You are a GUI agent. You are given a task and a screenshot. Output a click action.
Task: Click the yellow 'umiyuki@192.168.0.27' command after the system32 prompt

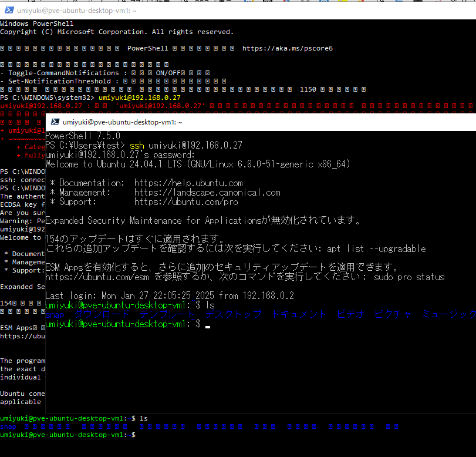[140, 98]
